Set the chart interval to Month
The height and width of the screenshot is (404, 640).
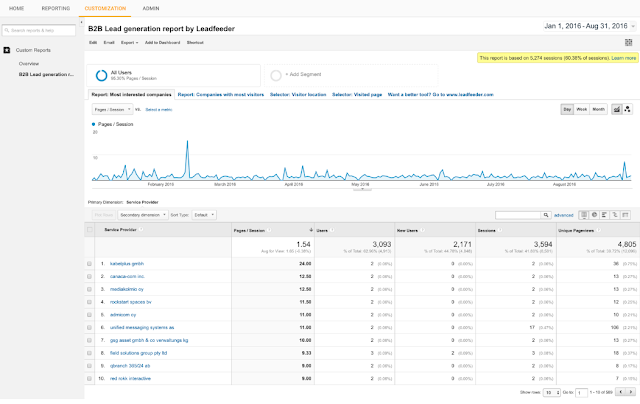(x=599, y=109)
